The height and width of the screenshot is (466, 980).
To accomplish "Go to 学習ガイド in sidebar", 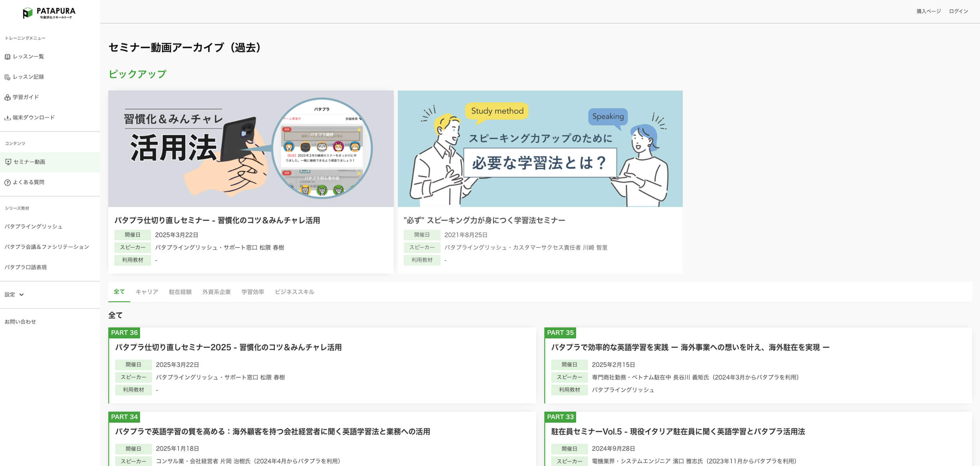I will coord(26,97).
